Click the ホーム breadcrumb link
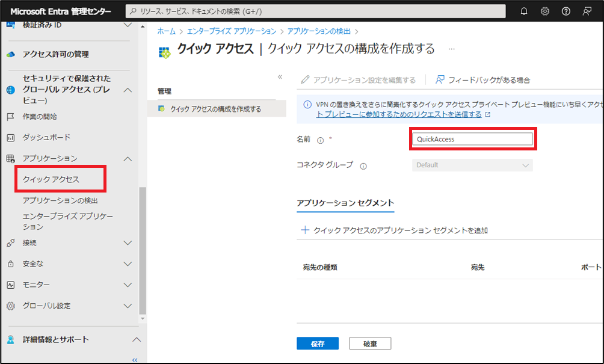This screenshot has height=364, width=604. point(167,31)
